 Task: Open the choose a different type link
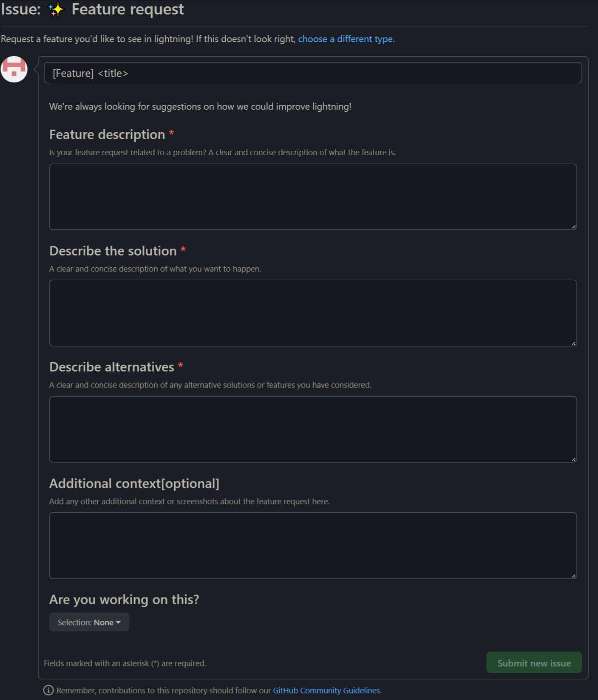(x=345, y=39)
